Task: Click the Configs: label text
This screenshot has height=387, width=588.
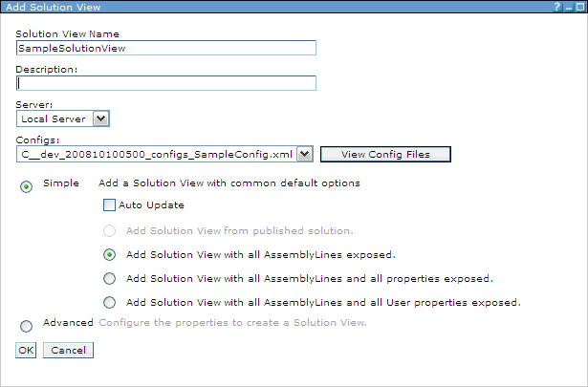Action: point(37,140)
